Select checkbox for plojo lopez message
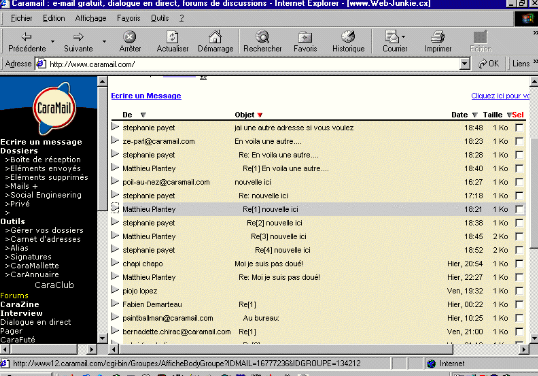This screenshot has height=376, width=538. point(519,291)
